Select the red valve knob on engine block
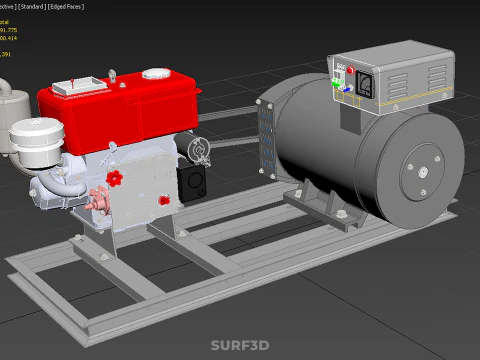 114,178
